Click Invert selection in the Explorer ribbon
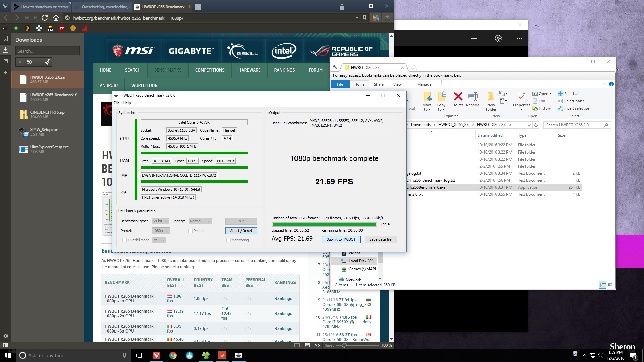 [574, 108]
